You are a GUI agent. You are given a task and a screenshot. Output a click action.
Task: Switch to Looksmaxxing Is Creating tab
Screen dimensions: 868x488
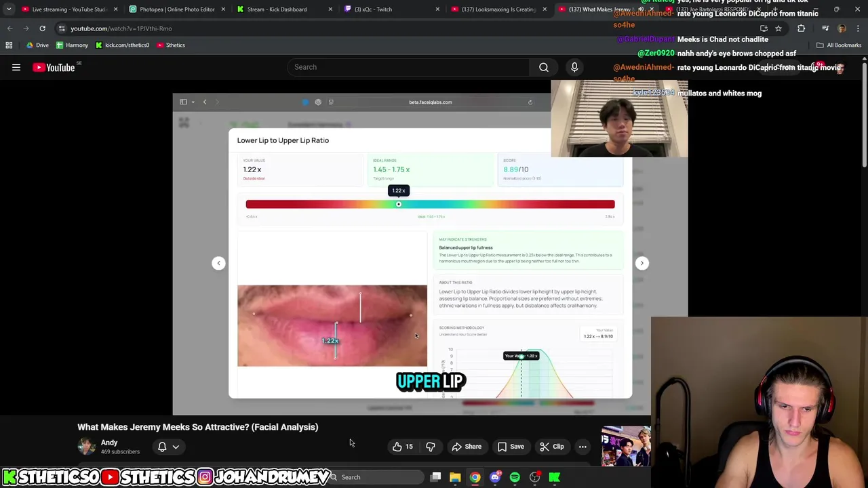498,9
